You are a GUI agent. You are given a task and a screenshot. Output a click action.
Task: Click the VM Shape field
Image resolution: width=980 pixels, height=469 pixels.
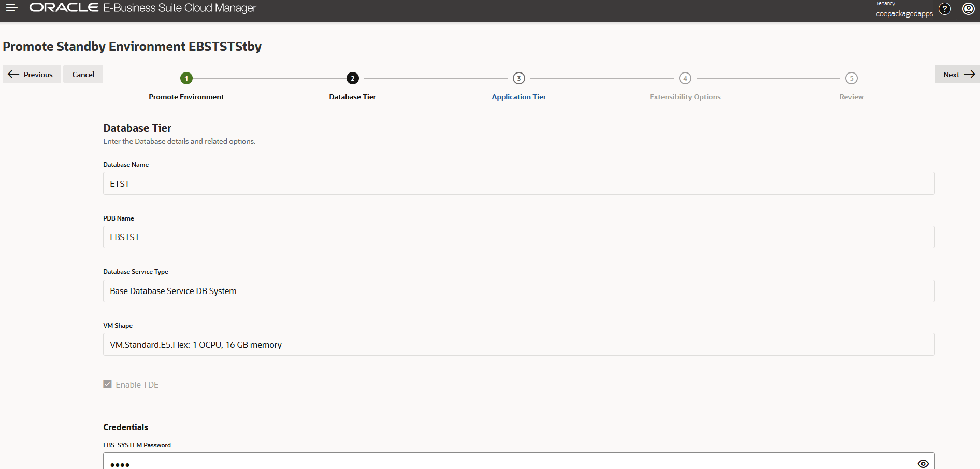[519, 344]
